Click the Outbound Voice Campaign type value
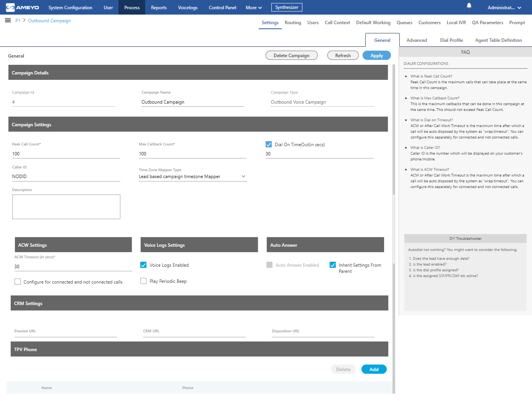This screenshot has width=532, height=401. 298,102
